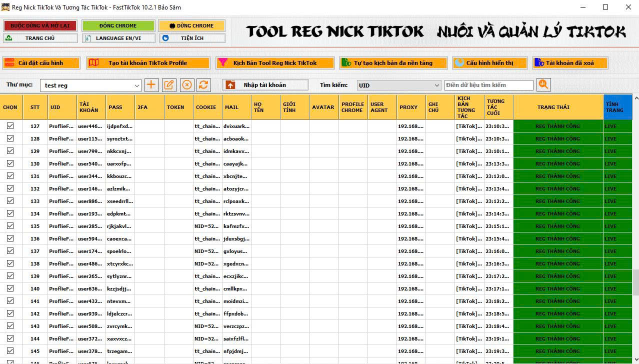Toggle the checkbox for row 137
Screen dimensions: 639x364
pos(10,251)
